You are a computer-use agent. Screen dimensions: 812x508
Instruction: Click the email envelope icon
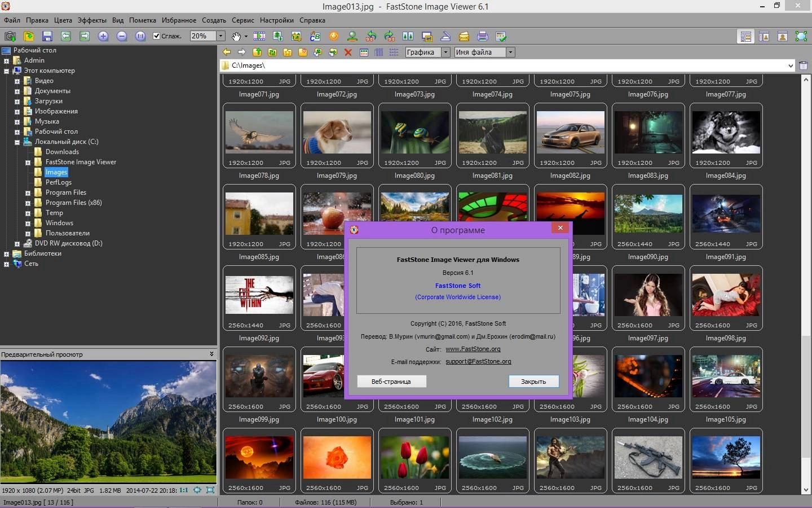tap(464, 36)
